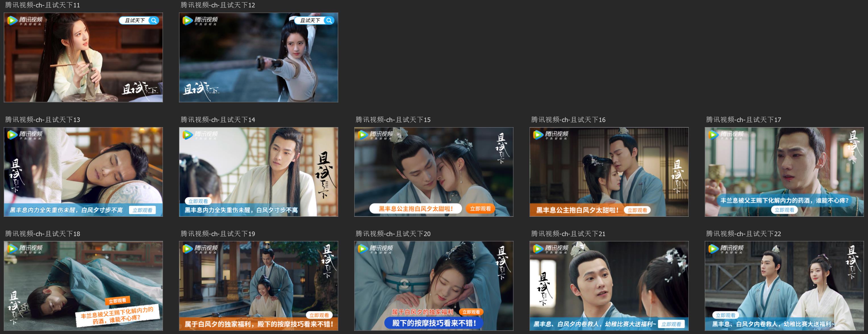Select file label 腾讯视频-ch-且试天下12
This screenshot has width=868, height=334.
(x=218, y=5)
